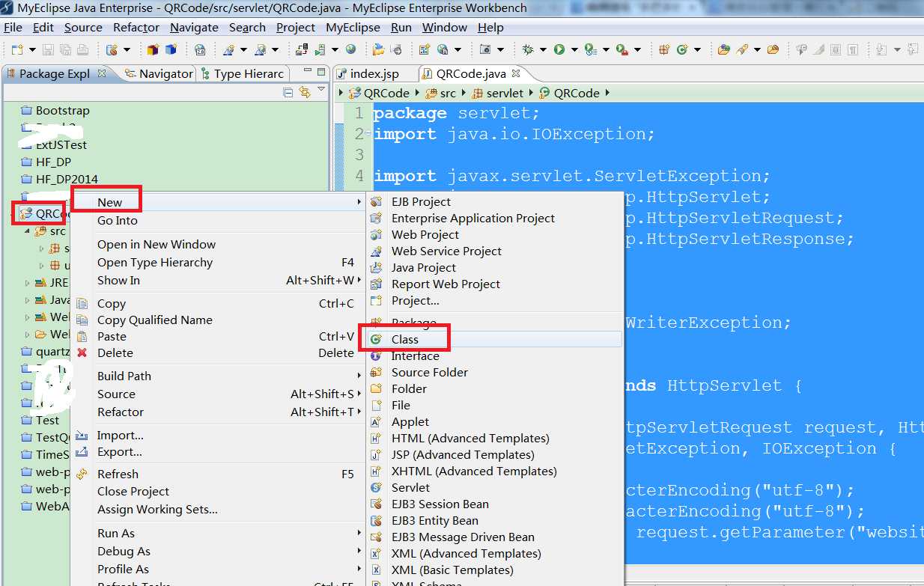
Task: Maximize the Package Explorer view panel
Action: click(x=320, y=73)
